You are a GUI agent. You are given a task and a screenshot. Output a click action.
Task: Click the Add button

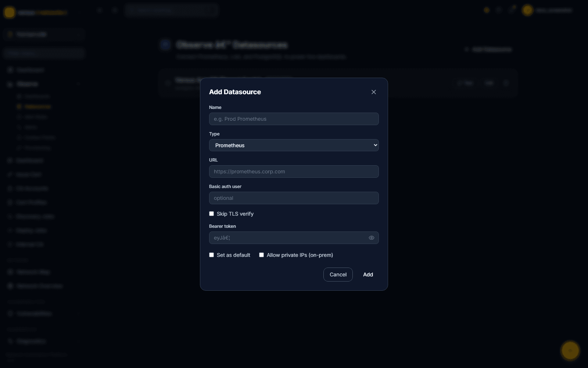(368, 275)
